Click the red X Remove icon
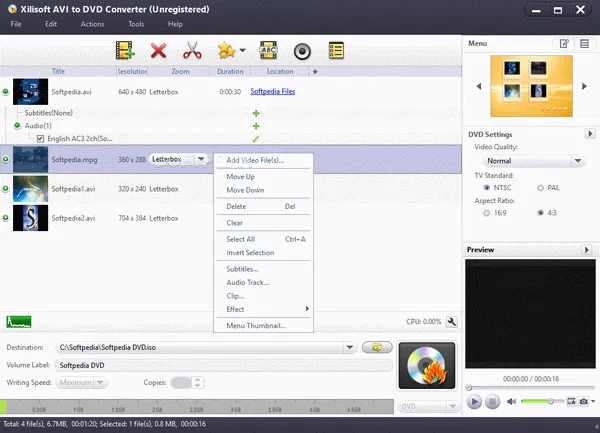Viewport: 600px width, 433px height. coord(157,50)
